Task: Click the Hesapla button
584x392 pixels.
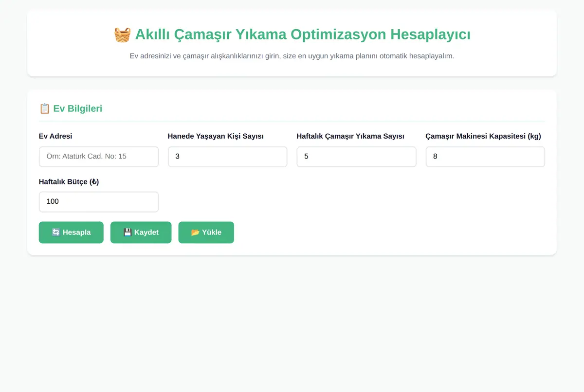Action: point(71,232)
